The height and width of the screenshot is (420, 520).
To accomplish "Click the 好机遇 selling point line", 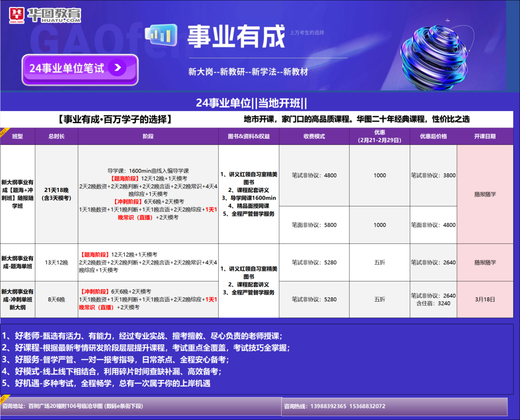I will click(106, 383).
